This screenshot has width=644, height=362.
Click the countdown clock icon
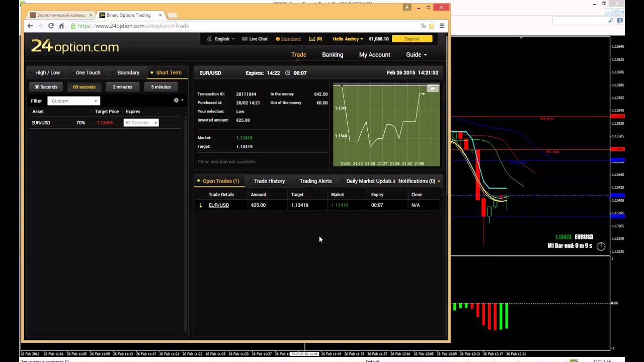tap(288, 73)
